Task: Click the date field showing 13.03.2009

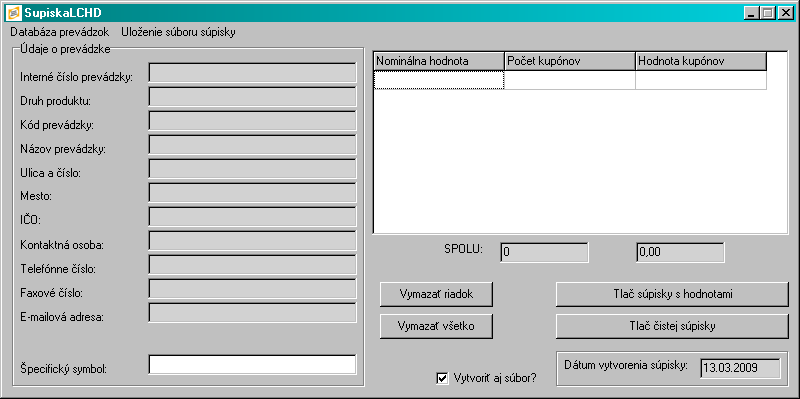Action: (740, 368)
